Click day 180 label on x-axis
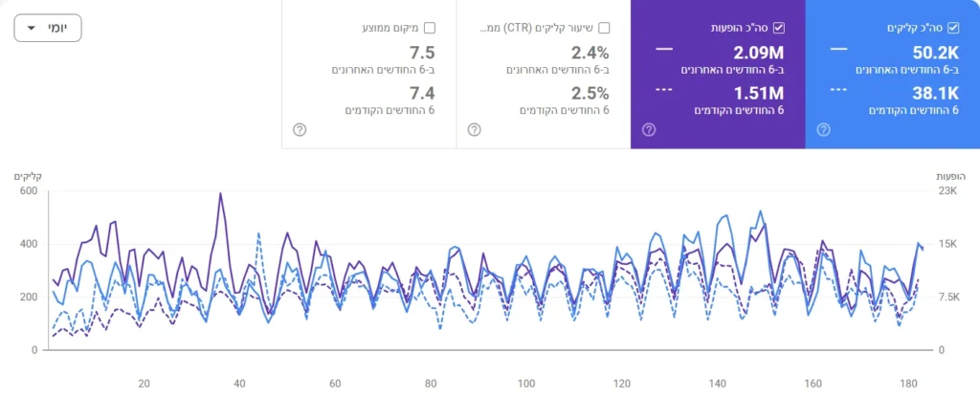 [x=908, y=384]
